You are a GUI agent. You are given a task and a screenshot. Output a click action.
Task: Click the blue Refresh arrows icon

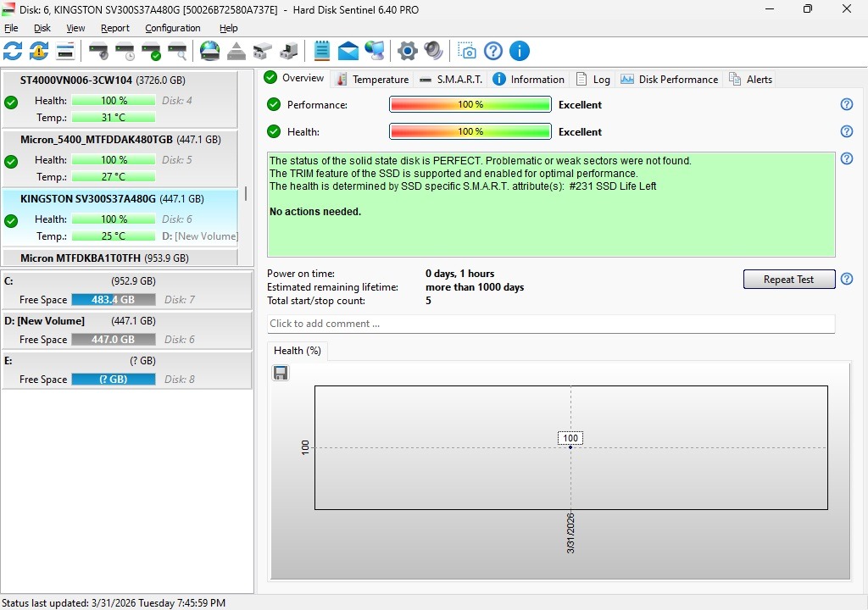coord(13,51)
